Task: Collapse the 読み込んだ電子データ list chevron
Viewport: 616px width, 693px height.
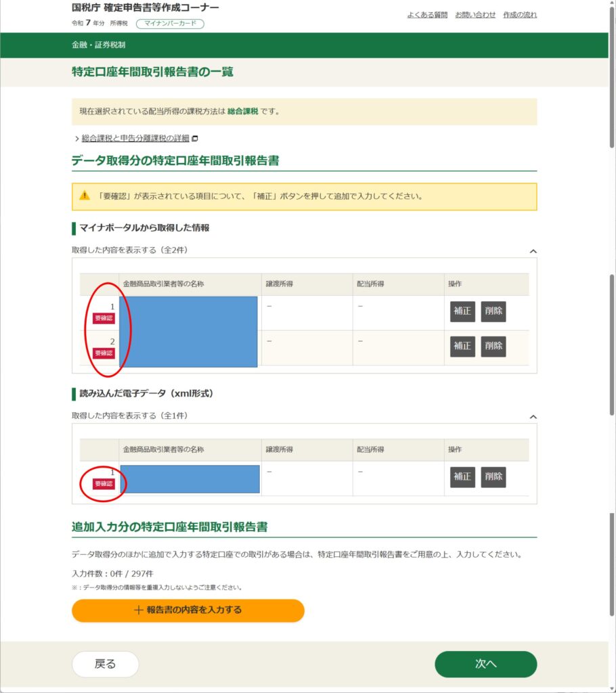Action: click(x=533, y=417)
